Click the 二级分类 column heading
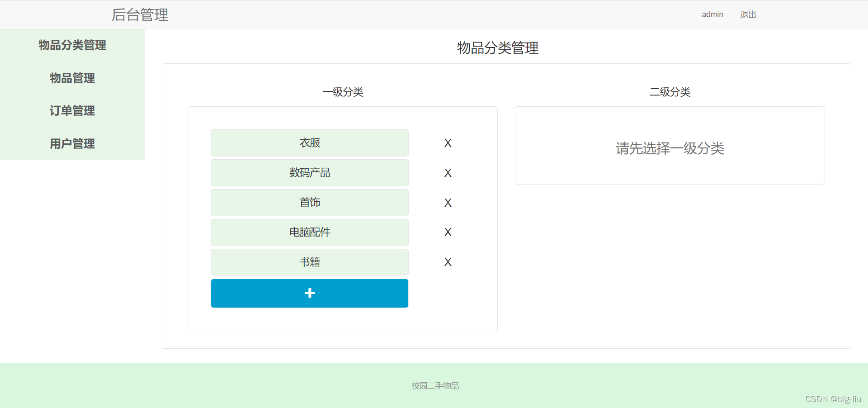This screenshot has height=408, width=868. pyautogui.click(x=670, y=92)
